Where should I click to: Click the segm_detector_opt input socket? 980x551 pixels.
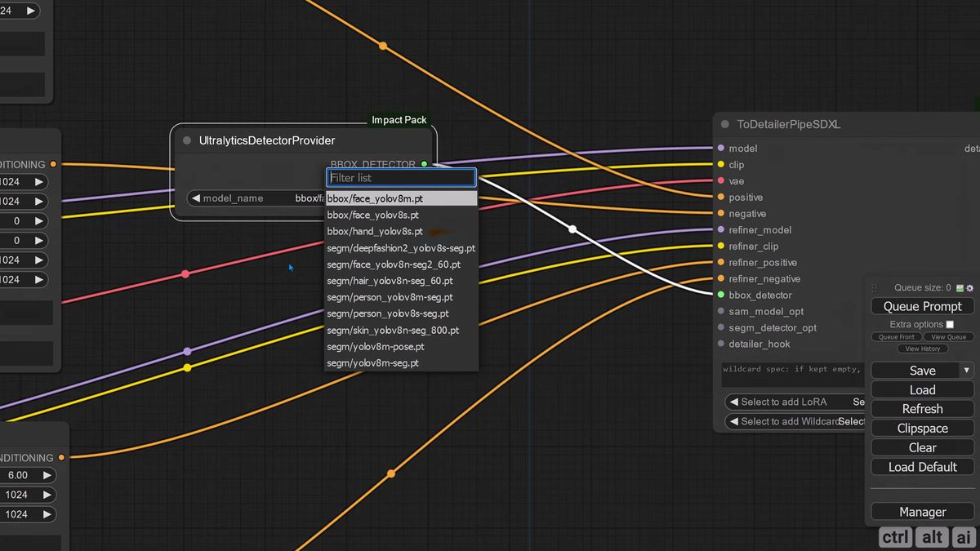[x=721, y=327]
